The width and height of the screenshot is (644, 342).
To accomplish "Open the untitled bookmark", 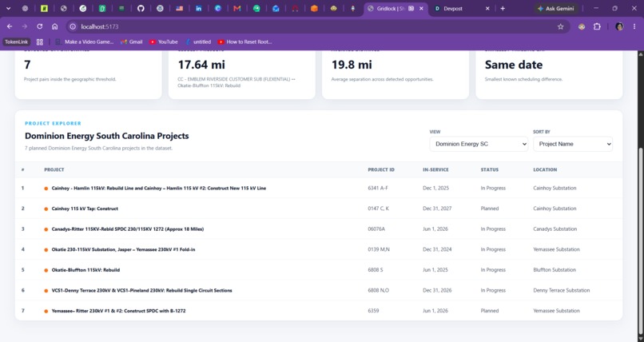I will pos(198,42).
